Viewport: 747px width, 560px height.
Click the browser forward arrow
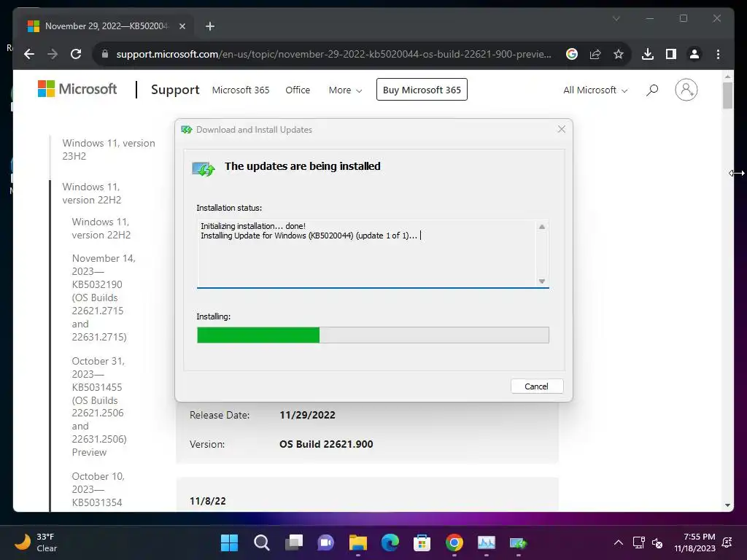pyautogui.click(x=53, y=54)
